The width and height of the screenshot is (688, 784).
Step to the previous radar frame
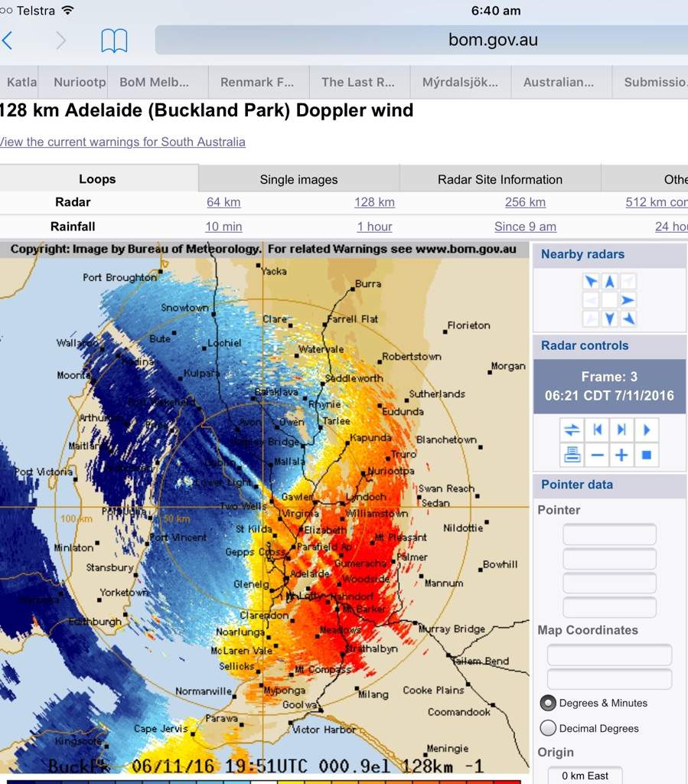click(x=598, y=430)
